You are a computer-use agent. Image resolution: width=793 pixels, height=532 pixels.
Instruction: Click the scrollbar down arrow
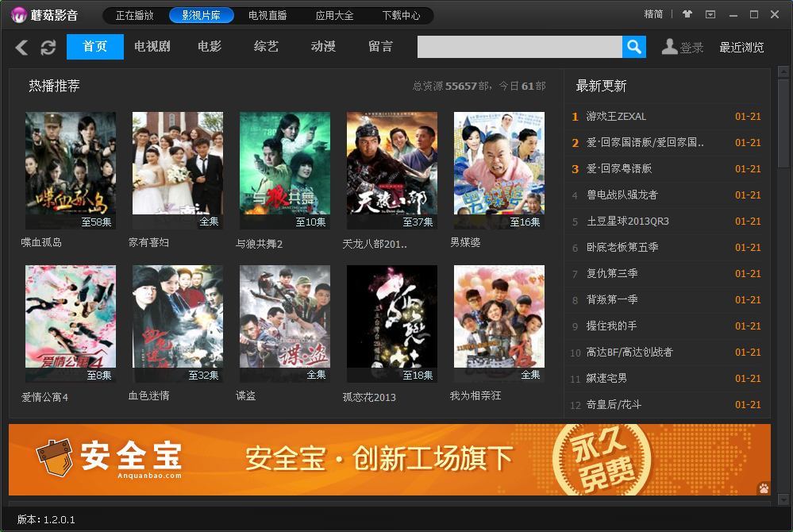coord(783,499)
